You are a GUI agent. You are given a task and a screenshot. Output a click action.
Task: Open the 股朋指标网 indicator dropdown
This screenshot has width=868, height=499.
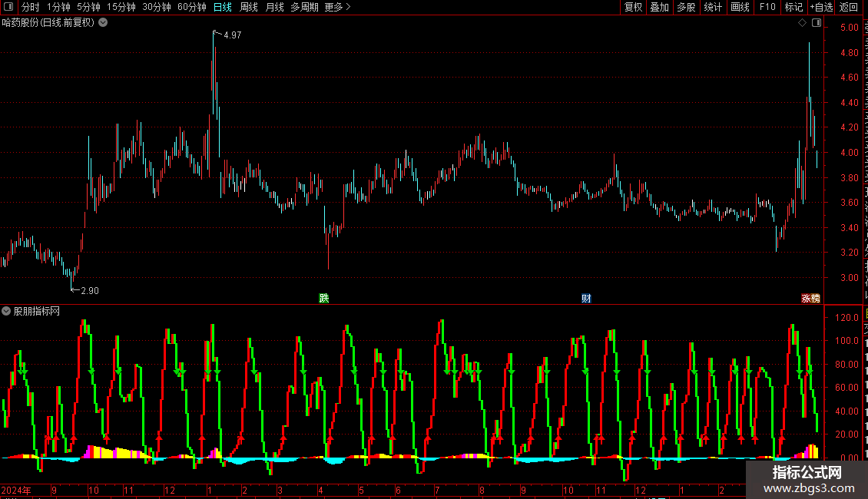(x=6, y=312)
